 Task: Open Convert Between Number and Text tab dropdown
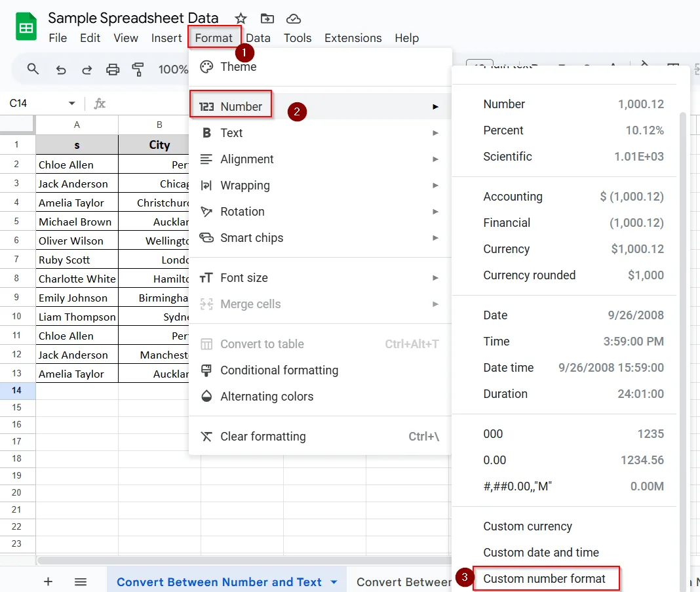(x=334, y=582)
